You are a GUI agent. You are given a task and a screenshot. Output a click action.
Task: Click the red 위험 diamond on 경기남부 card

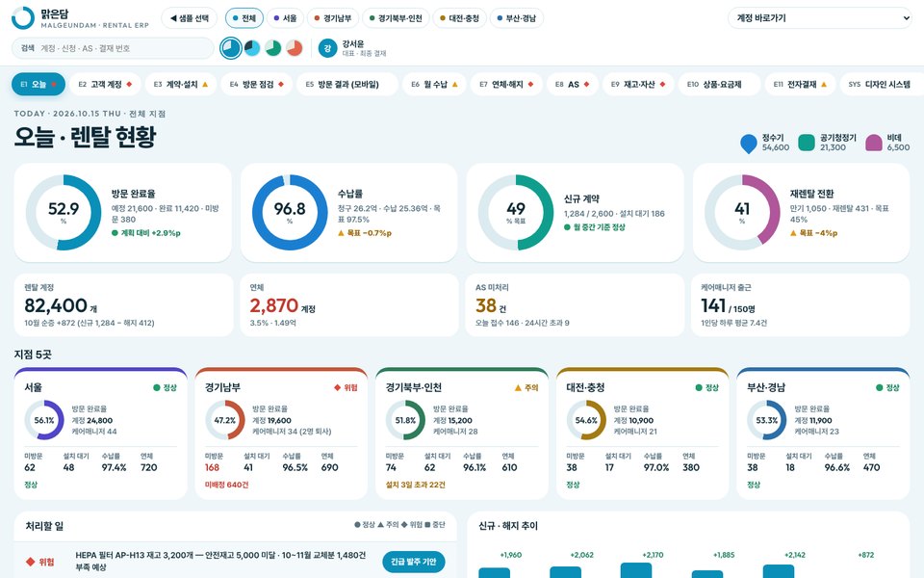coord(338,387)
